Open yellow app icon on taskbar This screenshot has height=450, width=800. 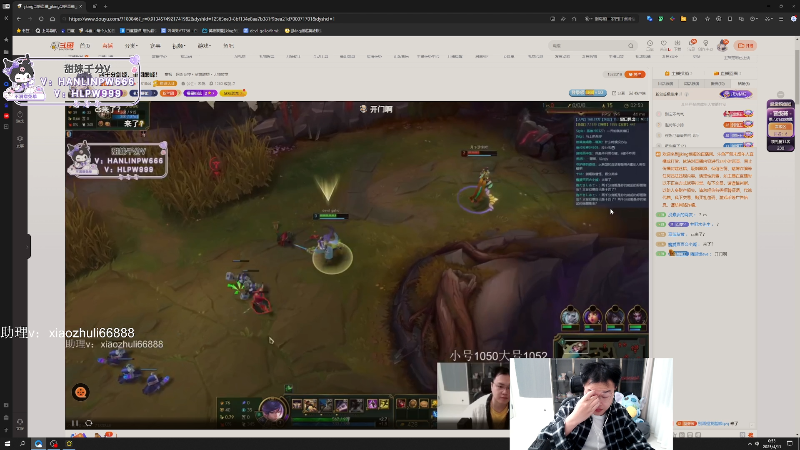(x=69, y=444)
